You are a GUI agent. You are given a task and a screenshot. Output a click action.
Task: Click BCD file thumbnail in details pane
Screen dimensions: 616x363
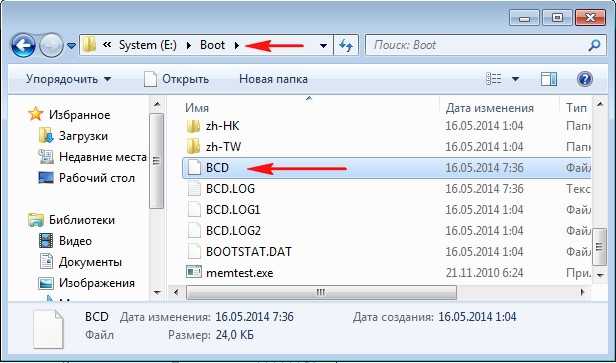pos(48,329)
